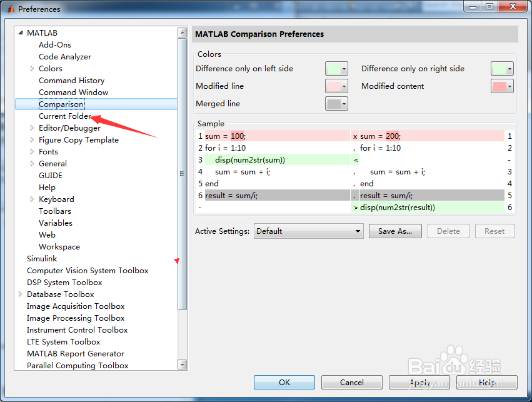Select General preferences
Screen dimensions: 532x402
(53, 164)
